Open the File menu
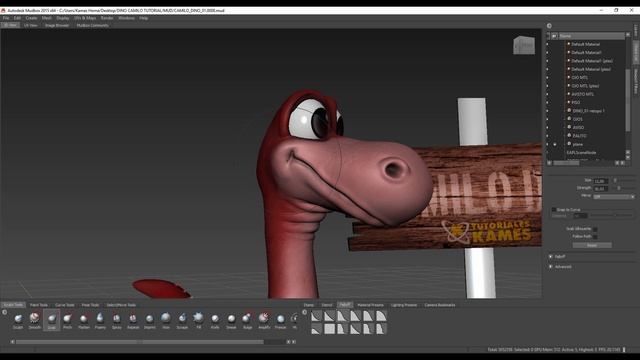The image size is (640, 360). (6, 18)
